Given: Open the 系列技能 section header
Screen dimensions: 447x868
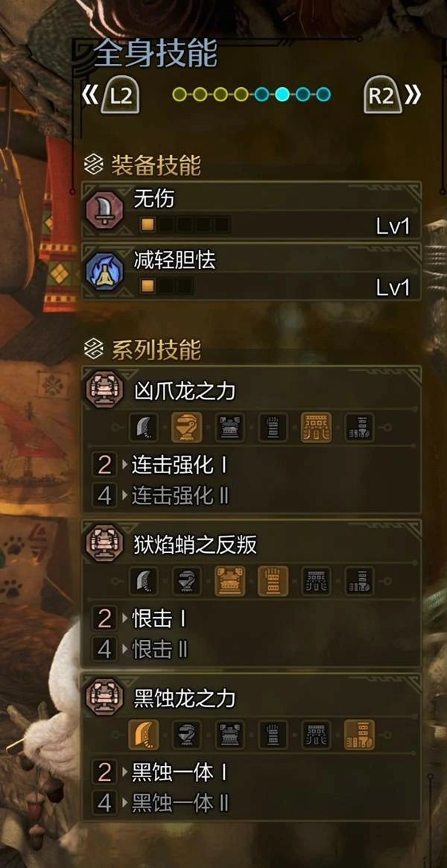Looking at the screenshot, I should pyautogui.click(x=143, y=350).
